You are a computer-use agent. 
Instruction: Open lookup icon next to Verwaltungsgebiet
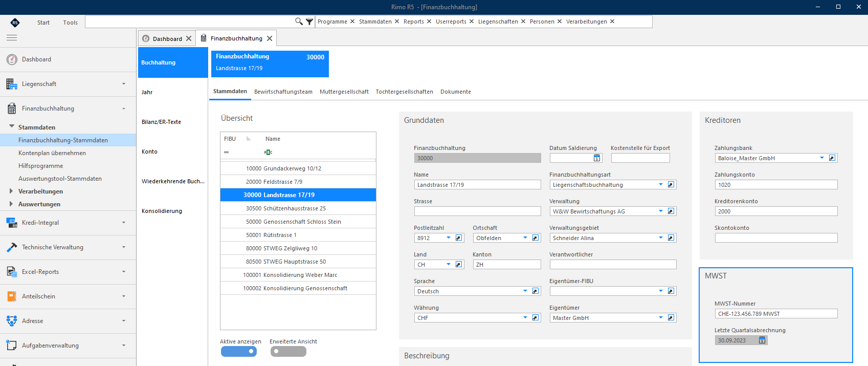click(x=671, y=238)
